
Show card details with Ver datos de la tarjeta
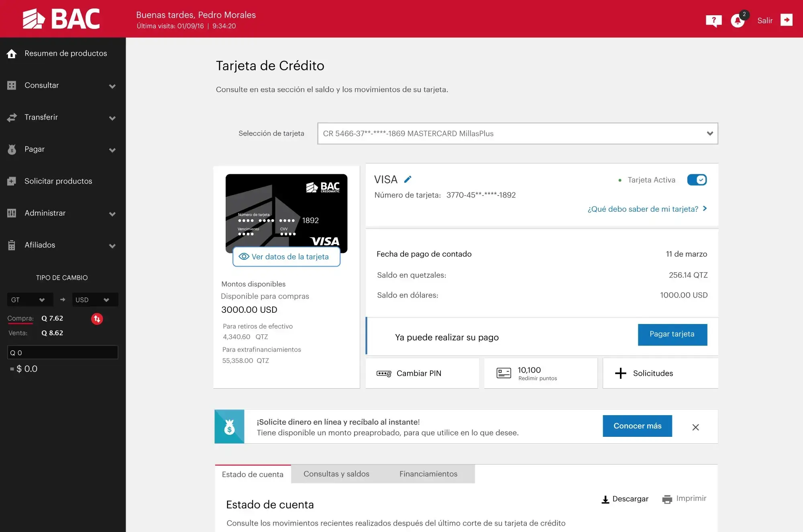coord(286,257)
